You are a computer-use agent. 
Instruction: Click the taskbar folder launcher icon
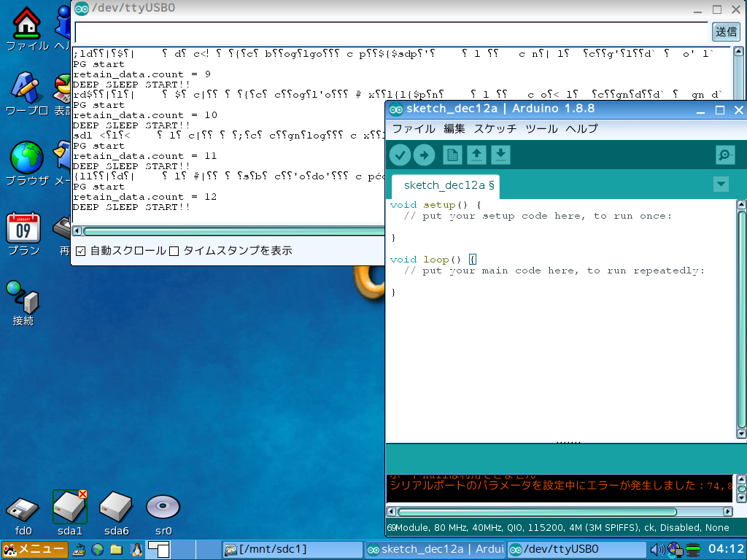[x=116, y=550]
